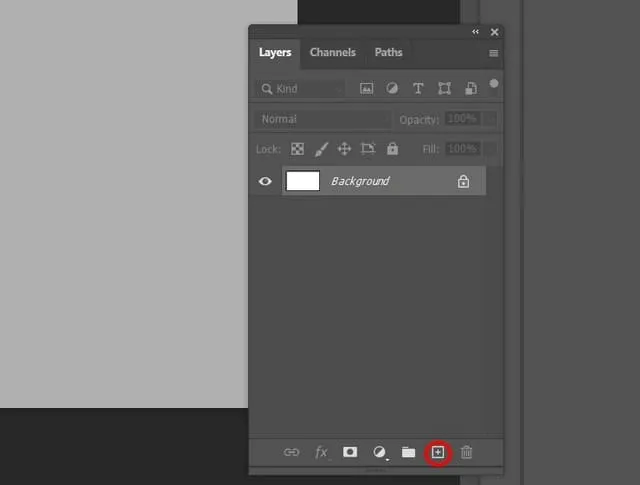Screen dimensions: 640x485
Task: Collapse the panel with the double arrow
Action: (475, 31)
